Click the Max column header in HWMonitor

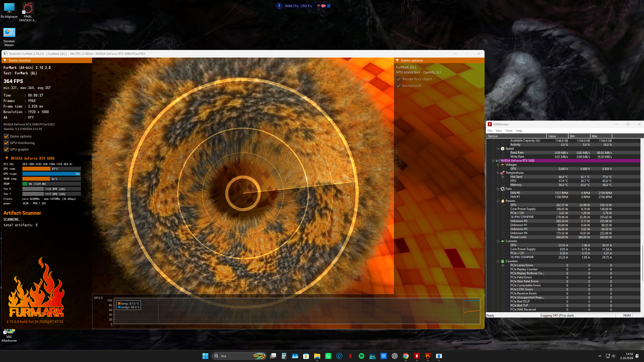coord(601,136)
